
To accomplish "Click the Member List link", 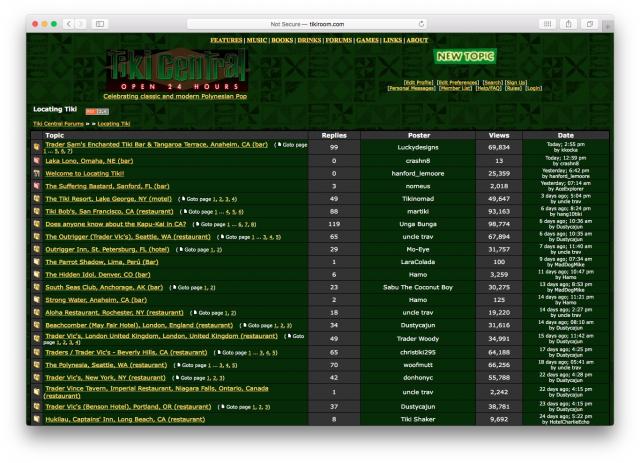I will point(460,88).
